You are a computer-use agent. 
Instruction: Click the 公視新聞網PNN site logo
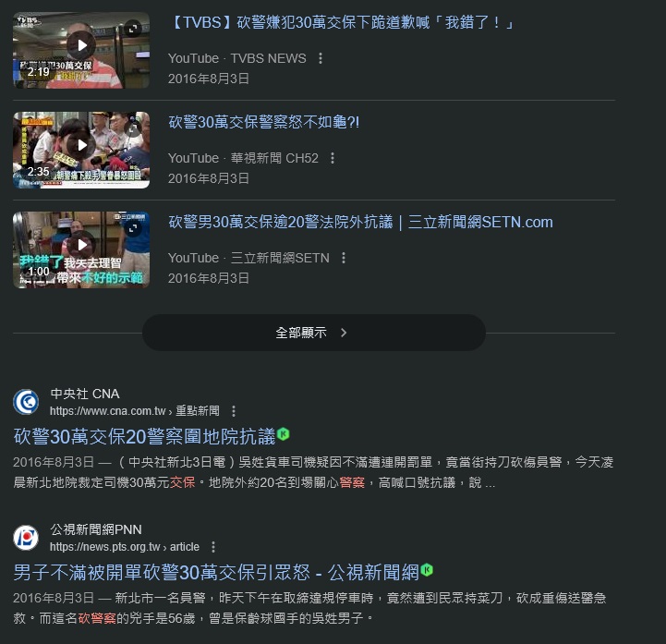click(x=26, y=538)
